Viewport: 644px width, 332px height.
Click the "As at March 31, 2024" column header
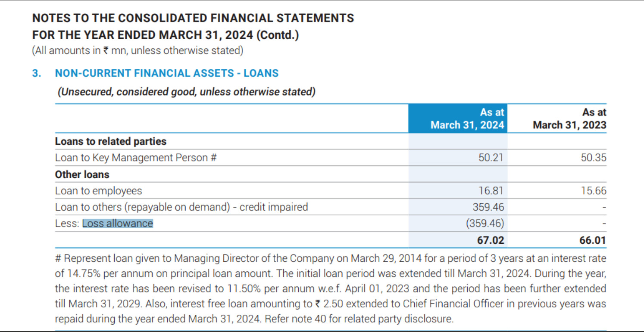[467, 119]
